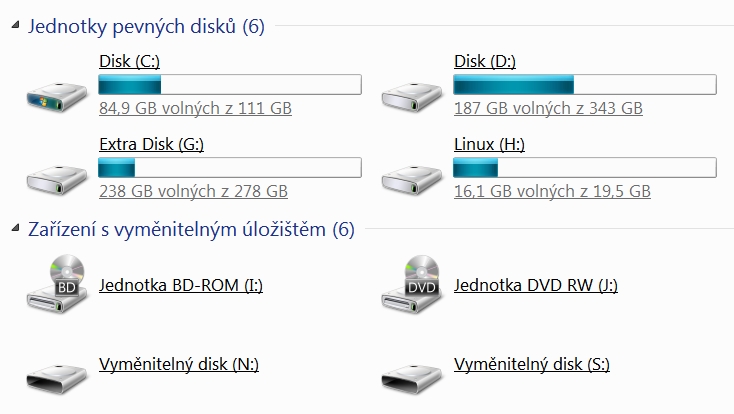Click the Vyměnitelný disk (N:) label
The height and width of the screenshot is (414, 734).
tap(179, 364)
